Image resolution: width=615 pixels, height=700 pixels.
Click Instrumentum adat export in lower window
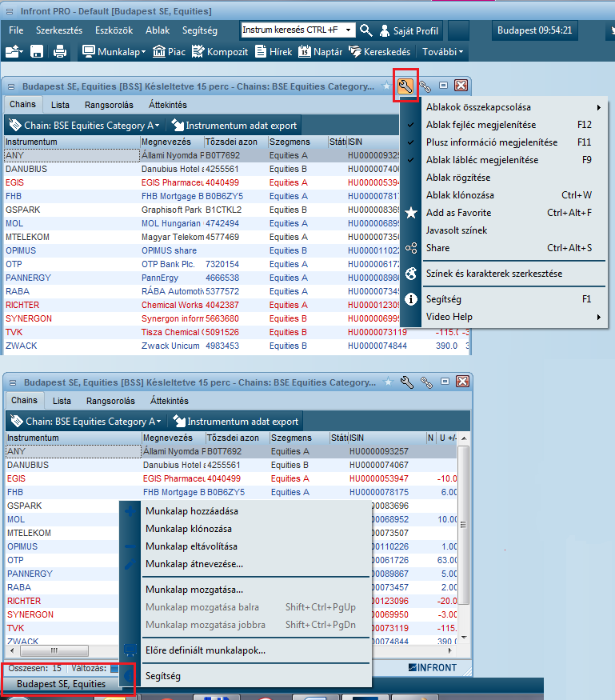point(236,422)
